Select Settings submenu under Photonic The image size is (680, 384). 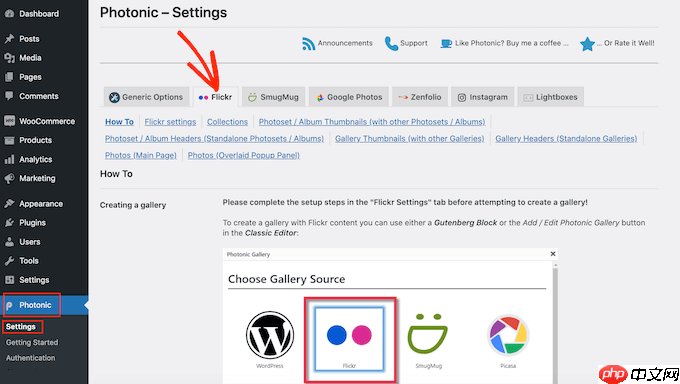coord(21,327)
